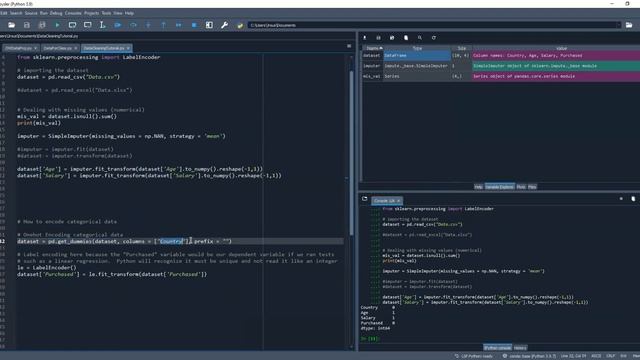Open the Help menu
The height and width of the screenshot is (360, 640).
(x=129, y=13)
